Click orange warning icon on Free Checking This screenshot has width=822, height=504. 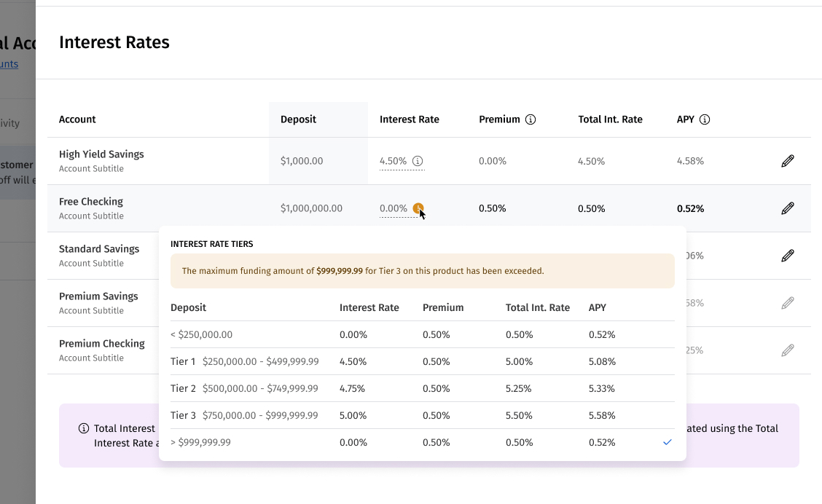pyautogui.click(x=418, y=208)
